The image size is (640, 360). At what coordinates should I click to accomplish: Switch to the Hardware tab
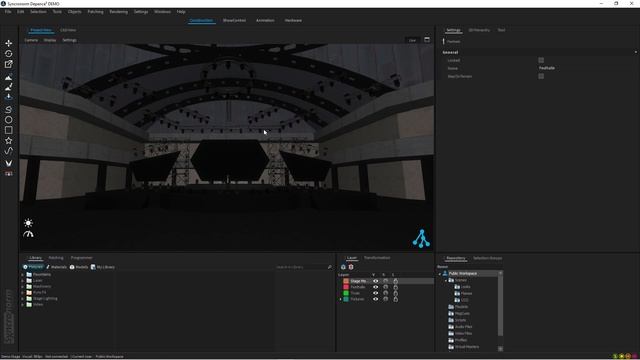point(293,20)
